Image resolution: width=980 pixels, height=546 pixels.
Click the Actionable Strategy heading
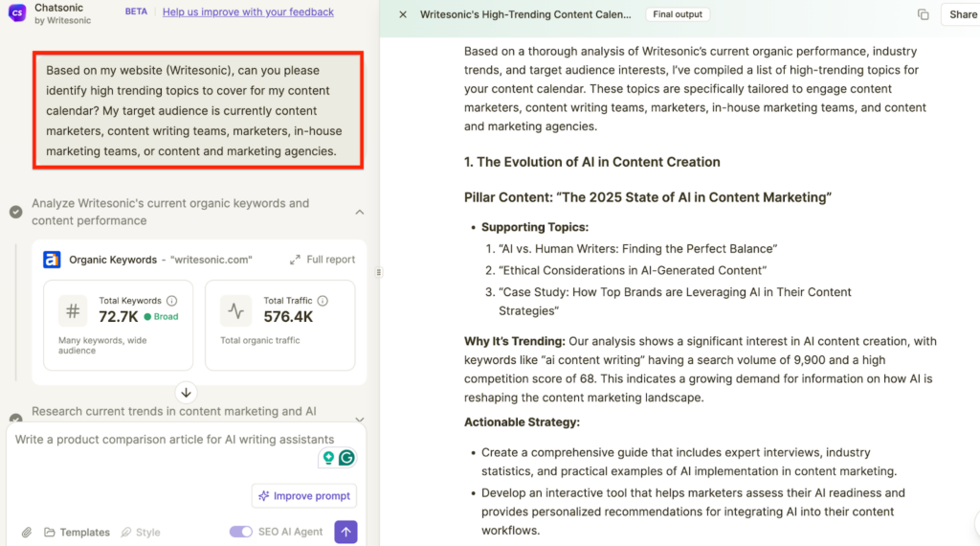click(x=522, y=422)
